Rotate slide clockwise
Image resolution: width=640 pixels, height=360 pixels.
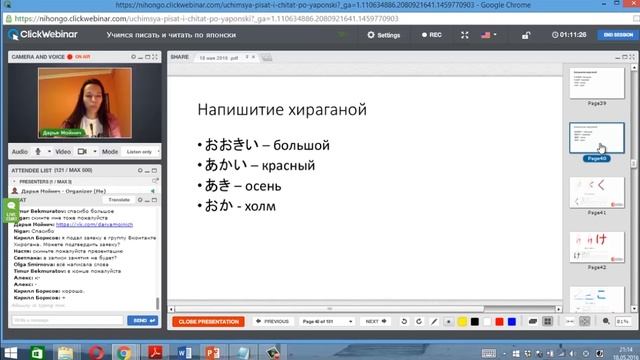[x=419, y=322]
